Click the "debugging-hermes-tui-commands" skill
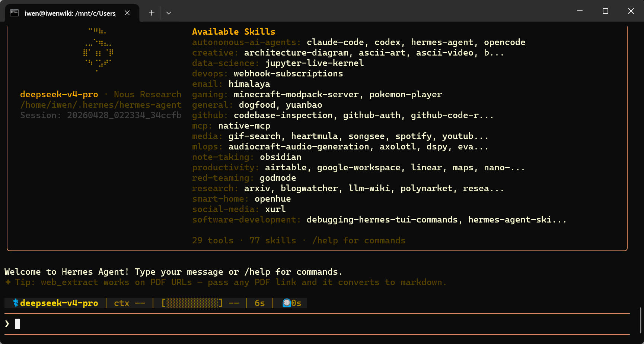The height and width of the screenshot is (344, 644). tap(382, 220)
